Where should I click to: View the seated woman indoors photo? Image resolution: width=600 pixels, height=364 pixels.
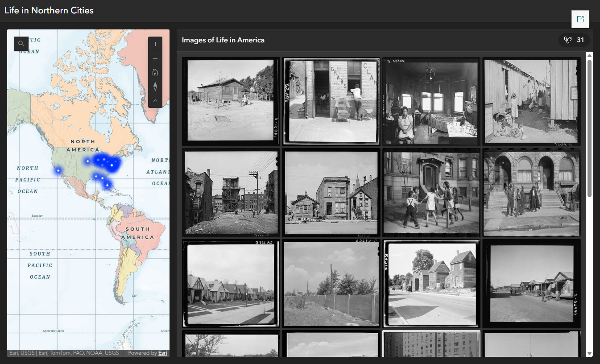[x=430, y=101]
